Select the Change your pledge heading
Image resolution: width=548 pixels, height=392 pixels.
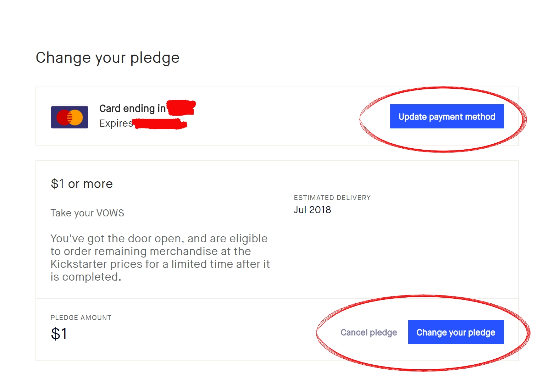click(x=107, y=58)
